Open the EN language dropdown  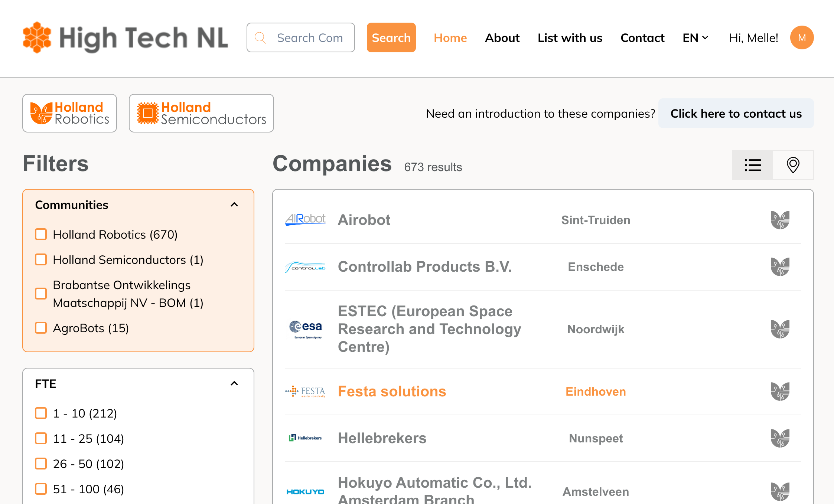[695, 38]
